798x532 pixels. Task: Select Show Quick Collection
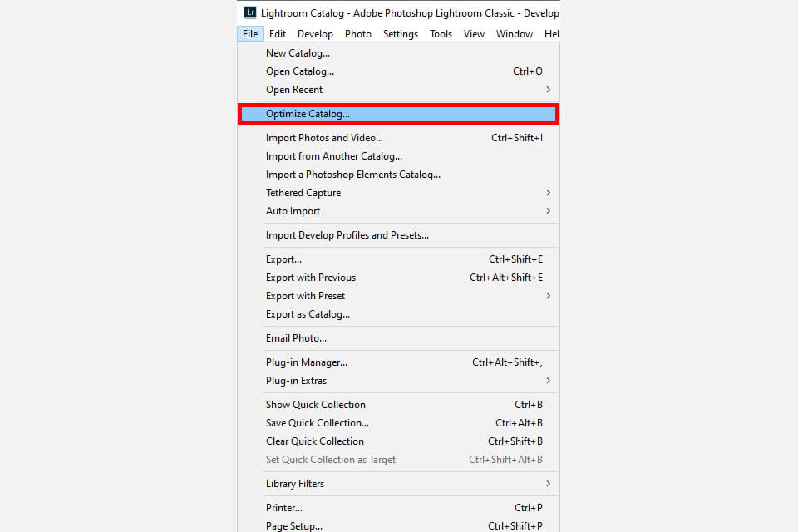(315, 404)
